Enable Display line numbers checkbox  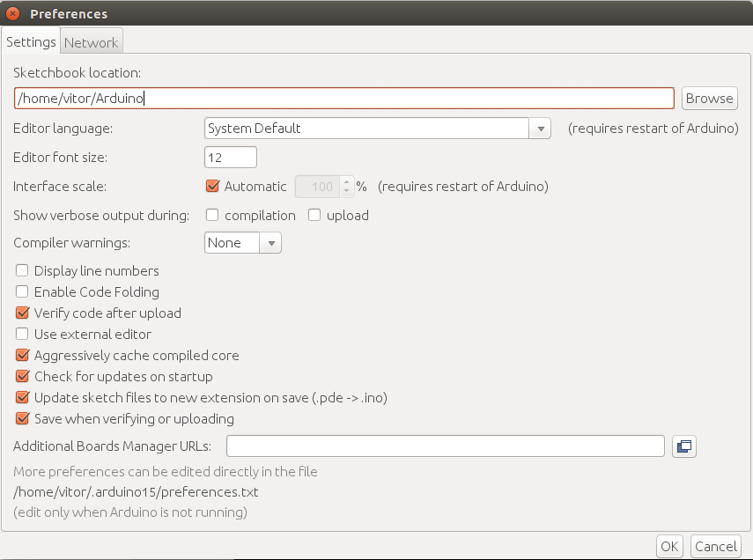click(x=23, y=271)
